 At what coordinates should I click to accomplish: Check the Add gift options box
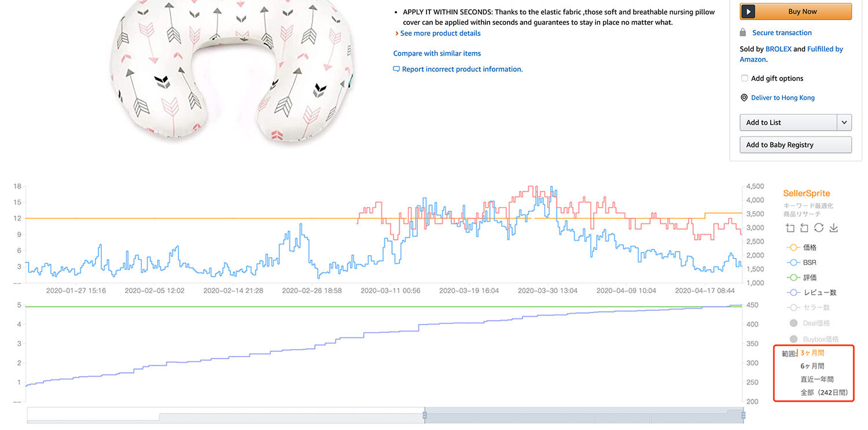click(744, 78)
